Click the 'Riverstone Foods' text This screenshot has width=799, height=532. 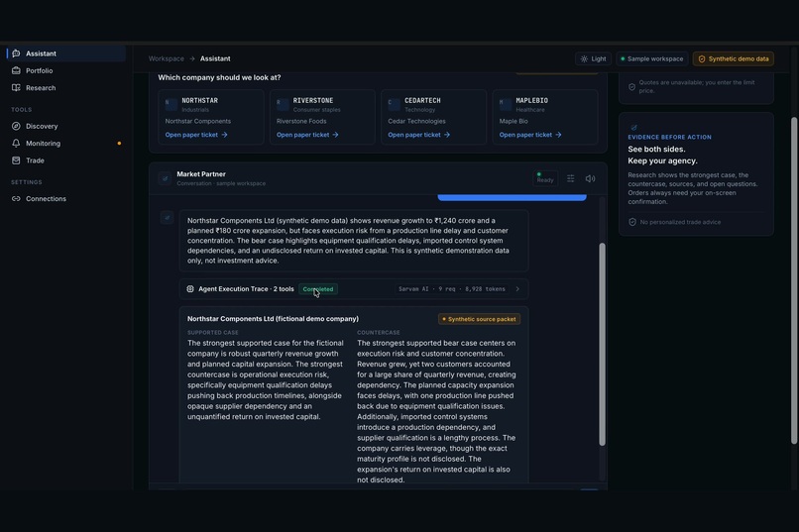pos(301,121)
